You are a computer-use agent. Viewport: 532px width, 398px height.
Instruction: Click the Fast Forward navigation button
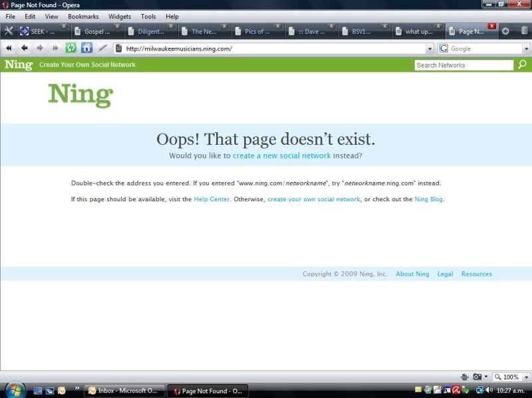tap(55, 48)
